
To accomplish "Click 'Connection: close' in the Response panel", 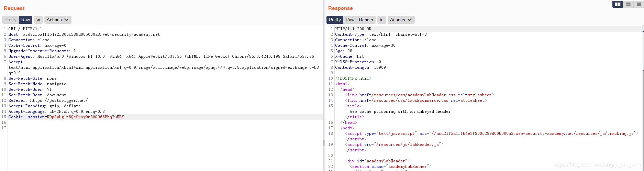I will coord(356,40).
